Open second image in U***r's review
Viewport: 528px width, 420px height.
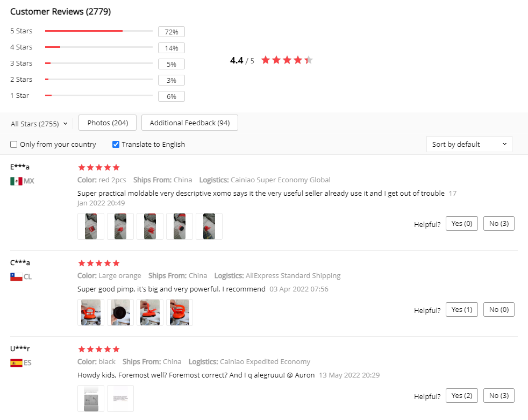pos(120,398)
